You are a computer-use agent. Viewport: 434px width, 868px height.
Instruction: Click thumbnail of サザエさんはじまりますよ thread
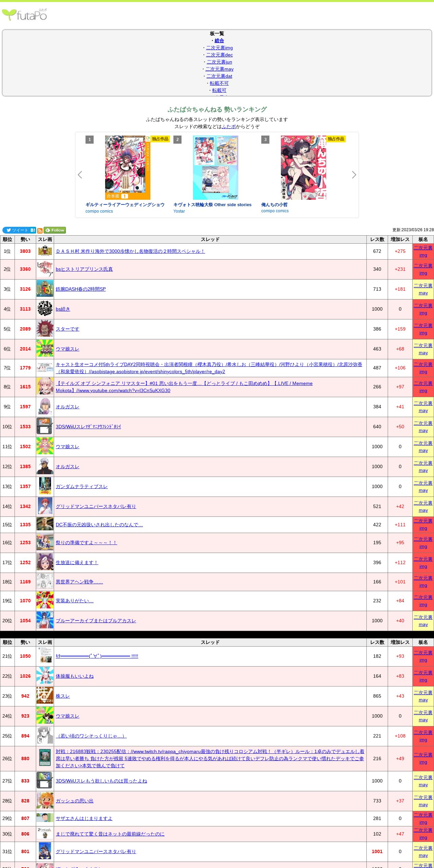[45, 818]
